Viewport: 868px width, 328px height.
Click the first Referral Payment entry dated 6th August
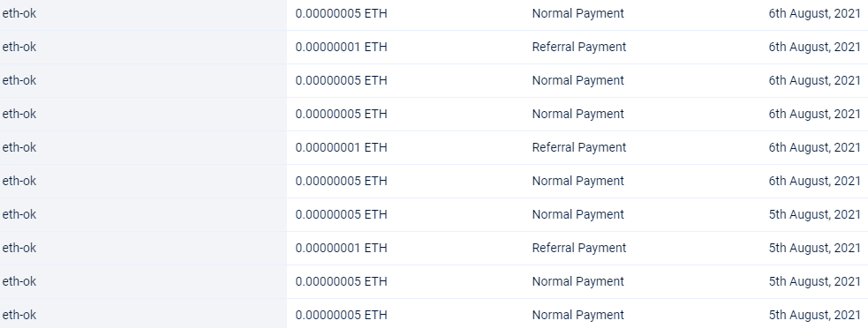579,47
